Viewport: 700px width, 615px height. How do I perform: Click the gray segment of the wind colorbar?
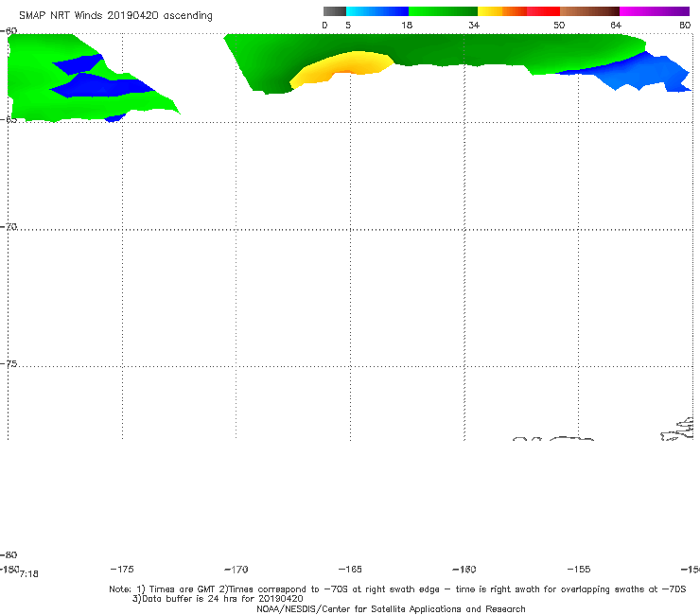[x=334, y=11]
